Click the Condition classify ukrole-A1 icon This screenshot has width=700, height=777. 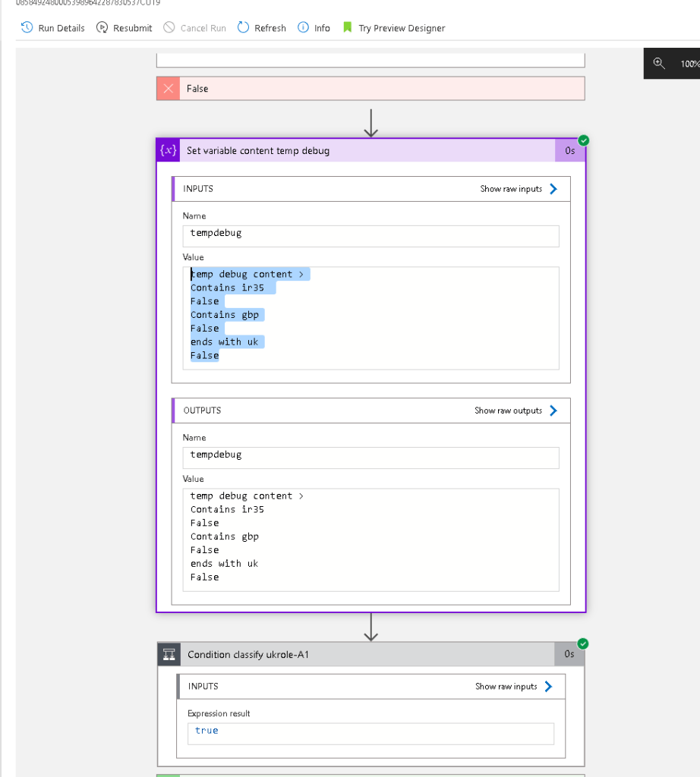[169, 655]
